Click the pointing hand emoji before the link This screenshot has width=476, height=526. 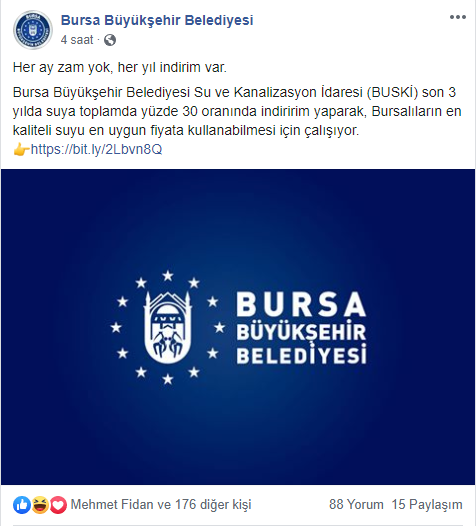pos(21,150)
